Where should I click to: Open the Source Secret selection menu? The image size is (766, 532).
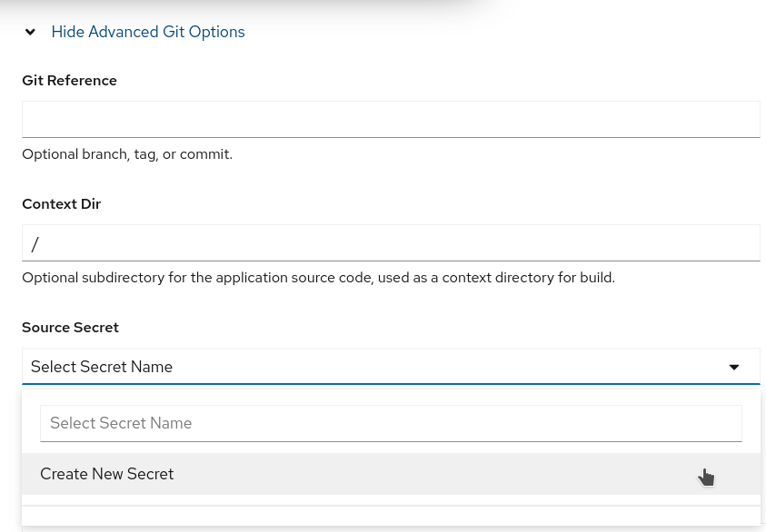coord(391,366)
